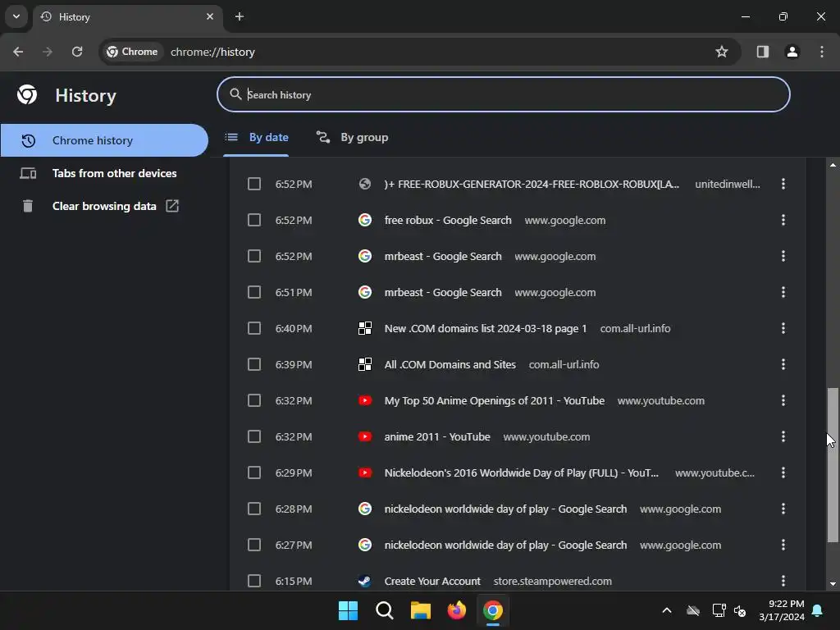This screenshot has width=840, height=630.
Task: Launch Firefox from the taskbar
Action: tap(456, 610)
